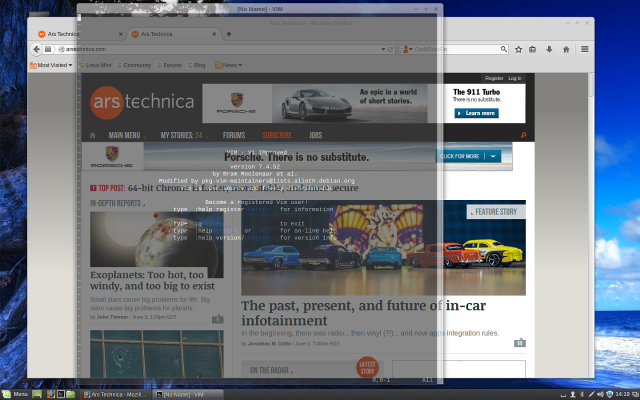Open the in-car infotainment headline link
This screenshot has height=400, width=640.
(363, 313)
